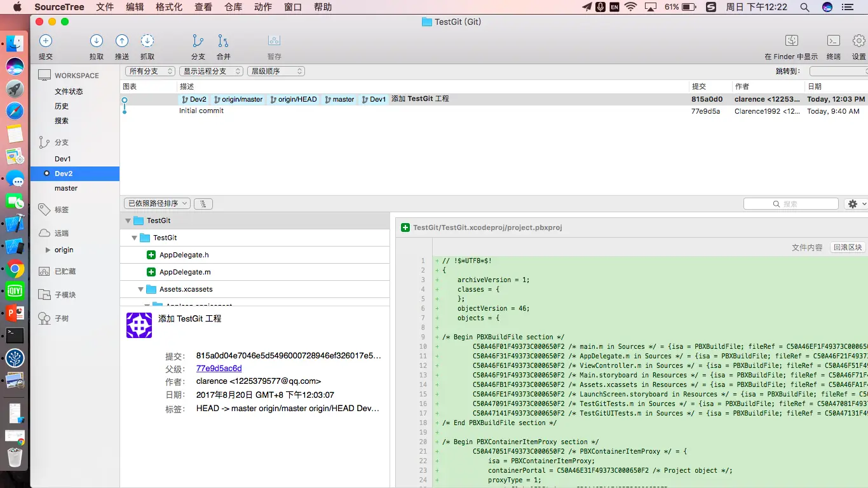Select File Status (文件状态) in sidebar

click(x=69, y=91)
